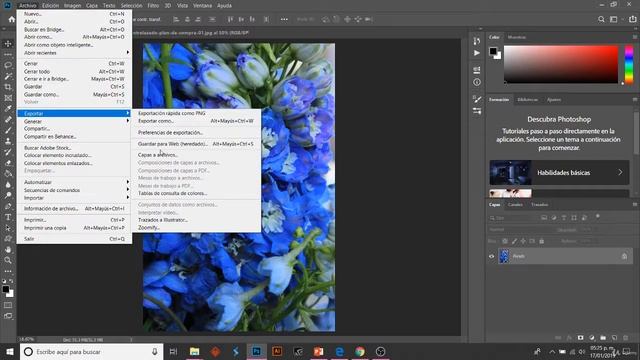Image resolution: width=640 pixels, height=360 pixels.
Task: Select the Eyedropper tool
Action: (x=8, y=109)
